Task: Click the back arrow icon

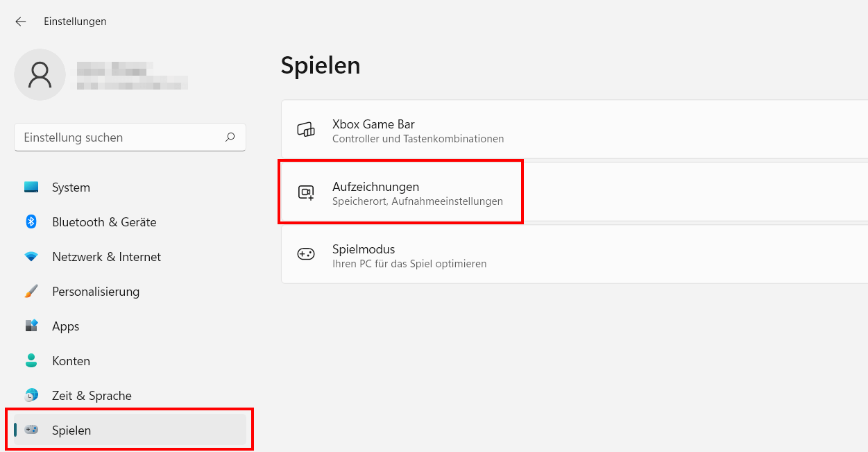Action: point(20,22)
